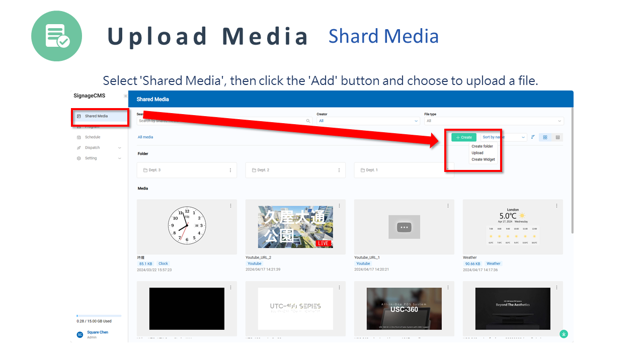Click the storage usage bar in sidebar
644x362 pixels.
pos(99,316)
